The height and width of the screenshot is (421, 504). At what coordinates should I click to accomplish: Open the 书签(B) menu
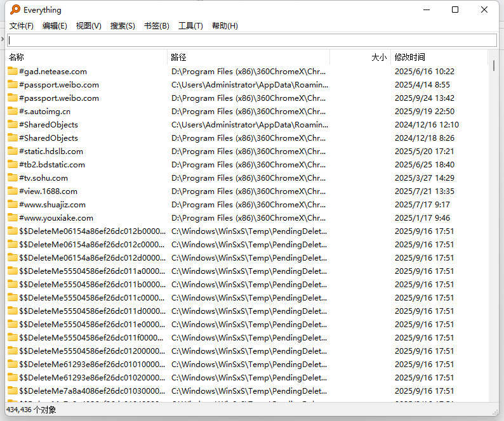point(157,26)
